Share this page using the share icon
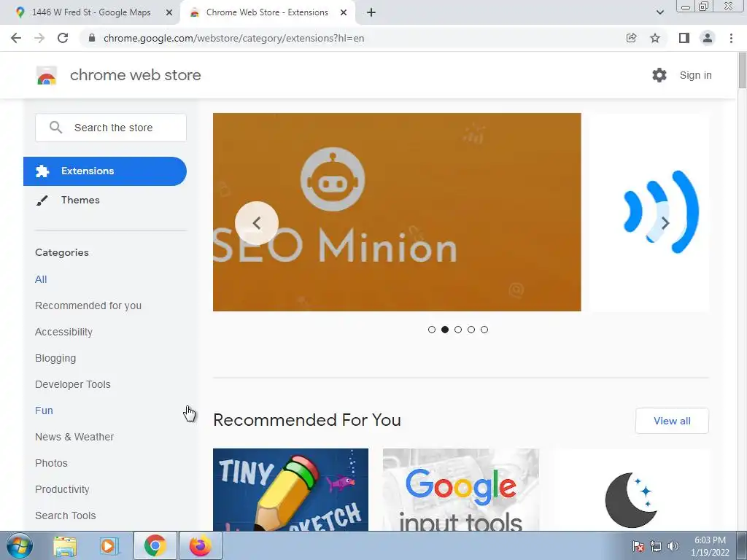747x560 pixels. click(x=631, y=38)
